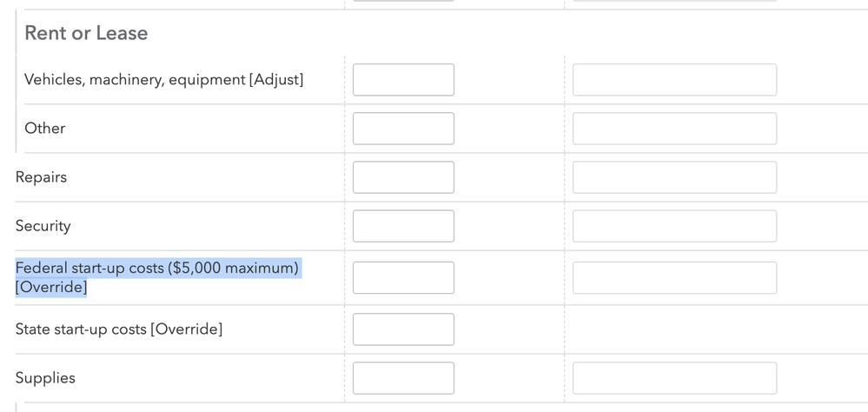Image resolution: width=868 pixels, height=412 pixels.
Task: Click the State start-up costs Override link
Action: [x=186, y=329]
